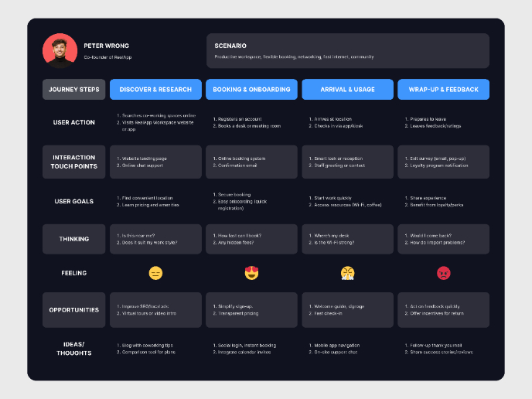This screenshot has height=399, width=532.
Task: Click the heart-eyes emoji under Booking & Onboarding
Action: (251, 273)
